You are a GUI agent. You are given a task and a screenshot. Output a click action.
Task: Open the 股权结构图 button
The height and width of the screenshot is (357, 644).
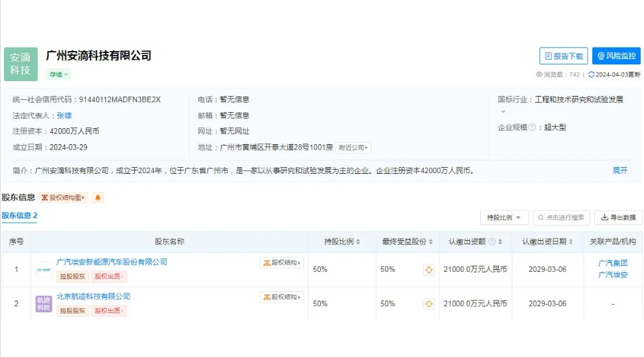[63, 197]
